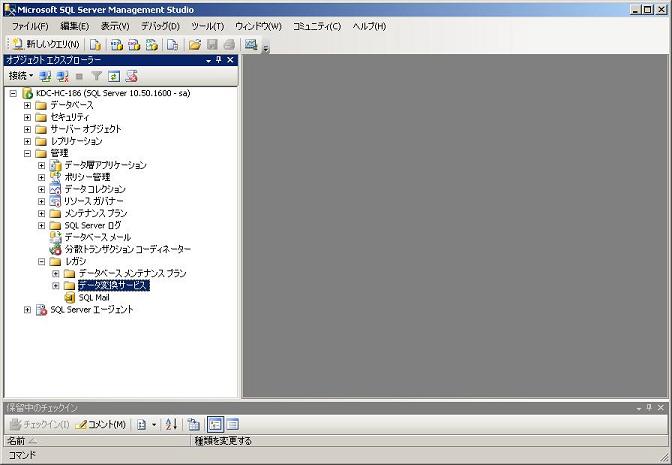The width and height of the screenshot is (672, 465).
Task: Expand the レプリケーション folder
Action: click(x=27, y=141)
